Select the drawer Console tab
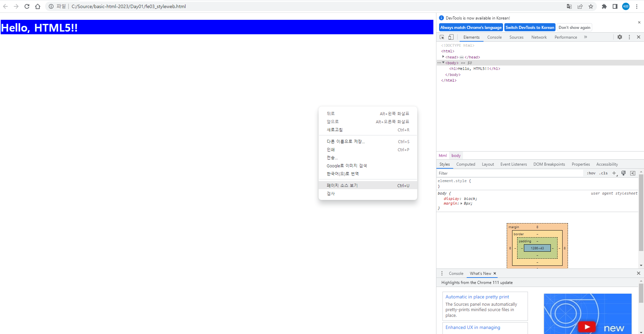The width and height of the screenshot is (644, 334). (x=456, y=274)
